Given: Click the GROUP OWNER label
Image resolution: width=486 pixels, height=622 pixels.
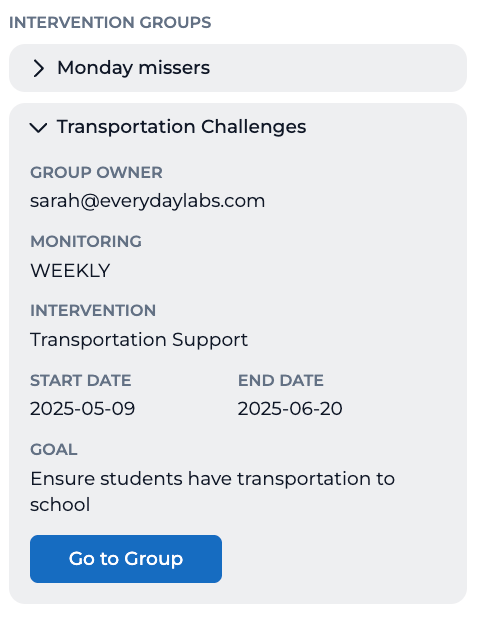Looking at the screenshot, I should click(96, 173).
